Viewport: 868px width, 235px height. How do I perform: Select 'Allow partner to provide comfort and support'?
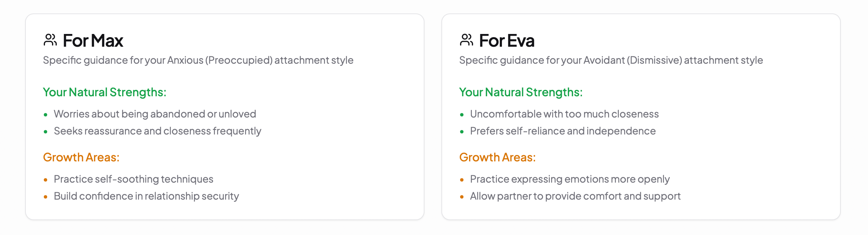pos(575,196)
